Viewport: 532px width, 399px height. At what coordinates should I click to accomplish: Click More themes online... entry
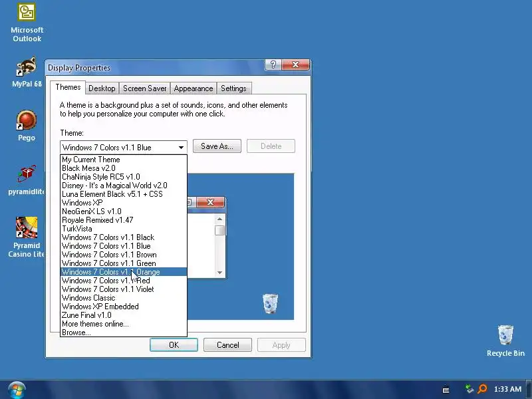(x=124, y=324)
